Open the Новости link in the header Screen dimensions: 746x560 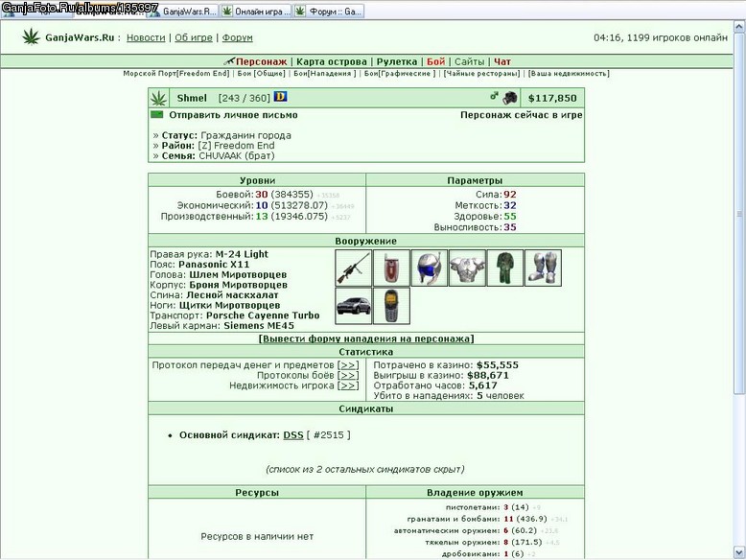pos(146,37)
